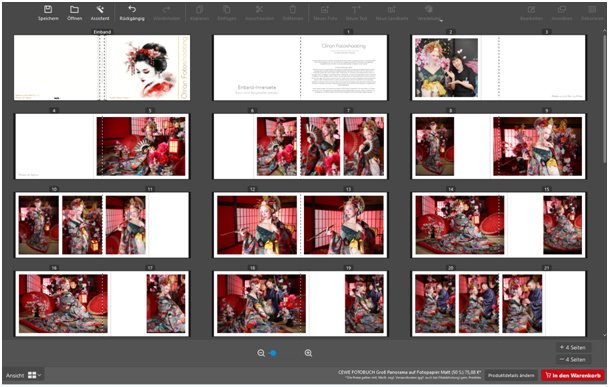Remove pages with − 4 Seiten
Screen dimensions: 609x387
573,359
